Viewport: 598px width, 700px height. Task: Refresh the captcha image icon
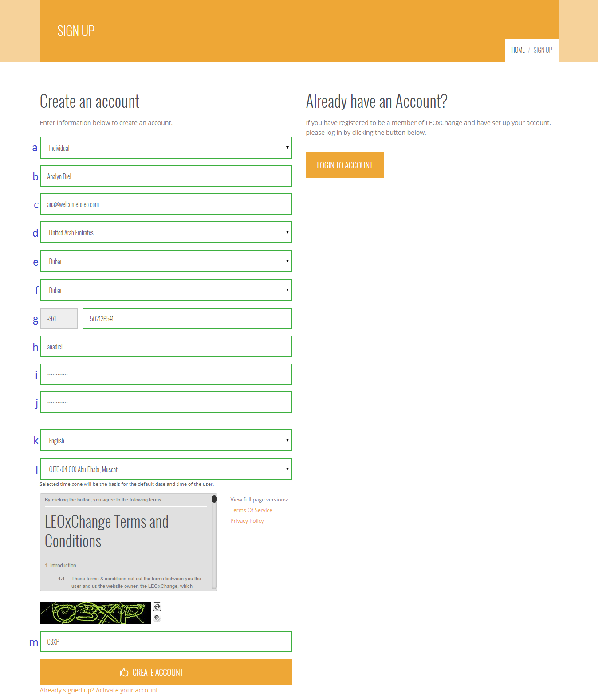click(157, 607)
